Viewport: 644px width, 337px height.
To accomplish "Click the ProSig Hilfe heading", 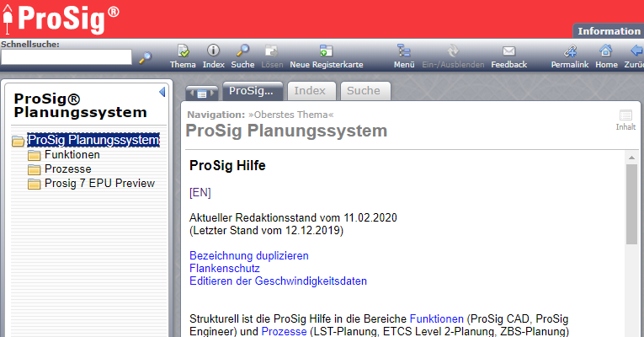I will pos(227,166).
